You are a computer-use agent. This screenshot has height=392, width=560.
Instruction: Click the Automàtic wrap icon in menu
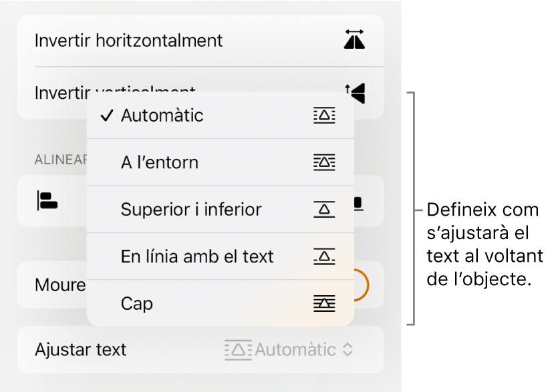324,116
